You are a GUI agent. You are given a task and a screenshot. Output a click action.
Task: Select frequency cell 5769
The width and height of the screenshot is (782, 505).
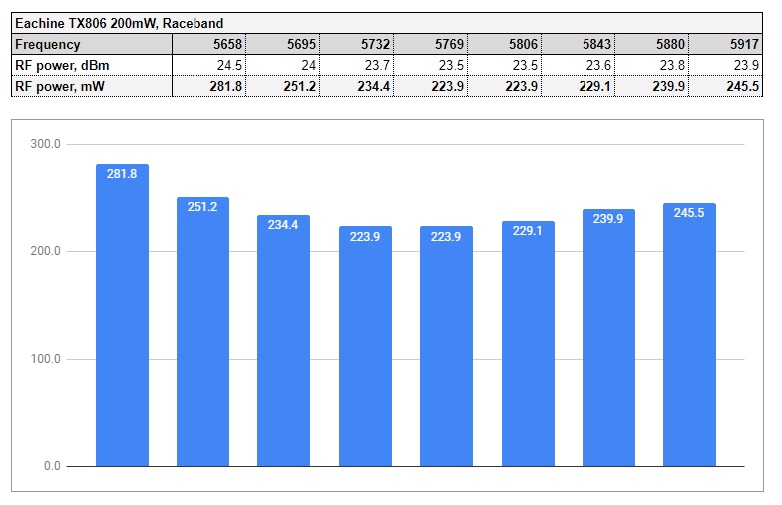(430, 44)
